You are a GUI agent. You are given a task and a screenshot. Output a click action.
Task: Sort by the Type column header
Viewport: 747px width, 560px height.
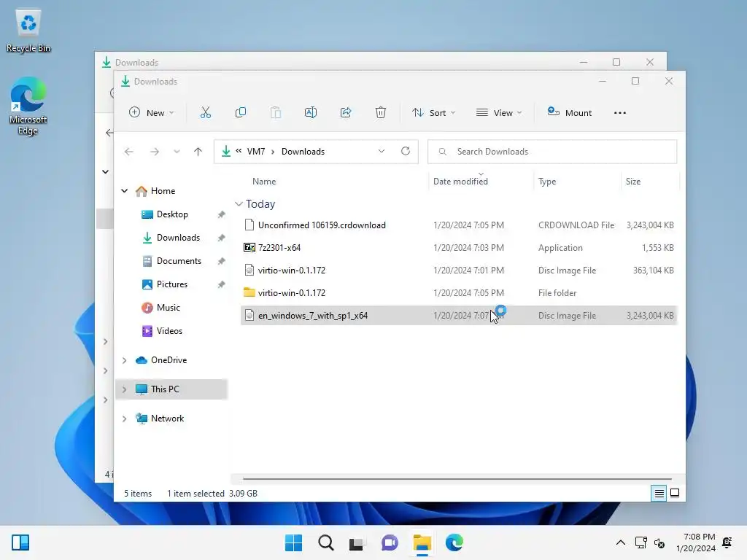point(547,182)
